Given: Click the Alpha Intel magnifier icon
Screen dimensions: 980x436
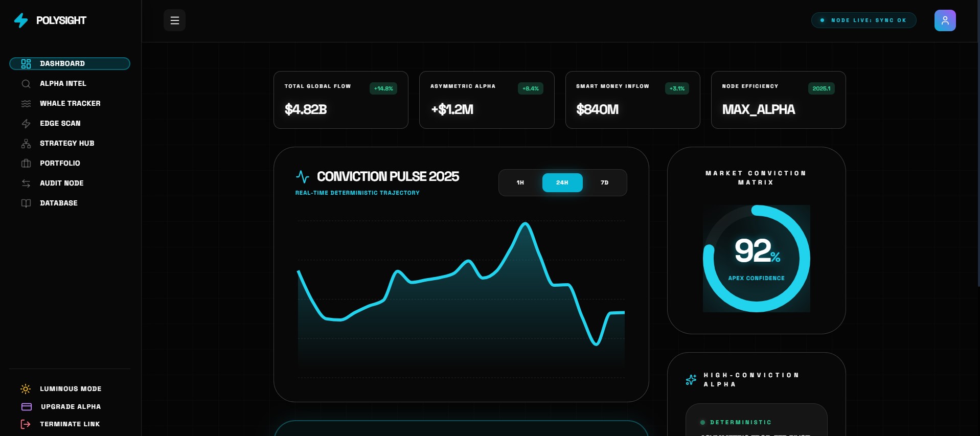Looking at the screenshot, I should (x=26, y=84).
